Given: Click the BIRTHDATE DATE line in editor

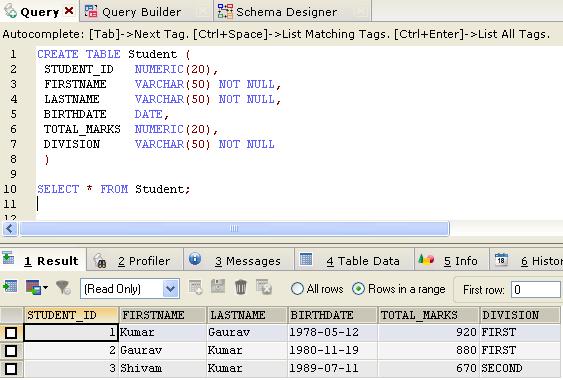Looking at the screenshot, I should tap(106, 114).
